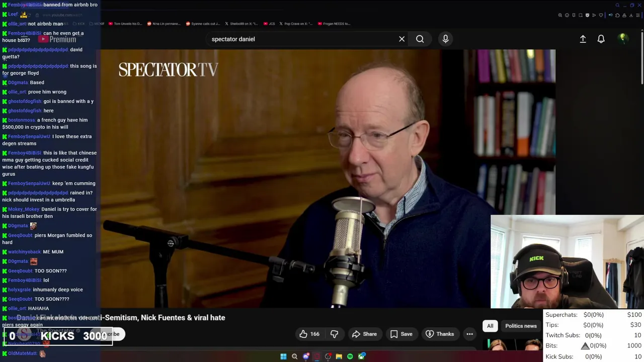Click the 'Superchats:' goal row label

561,315
